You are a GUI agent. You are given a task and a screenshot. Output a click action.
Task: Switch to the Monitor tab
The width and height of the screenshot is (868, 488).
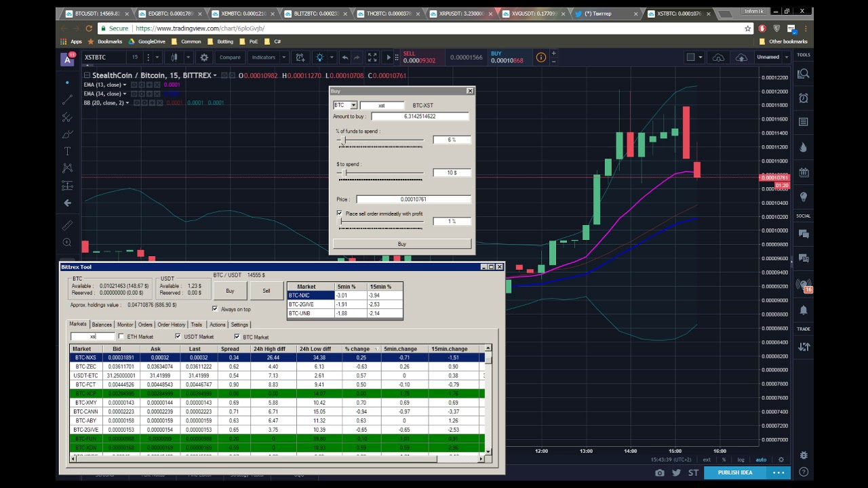click(125, 325)
